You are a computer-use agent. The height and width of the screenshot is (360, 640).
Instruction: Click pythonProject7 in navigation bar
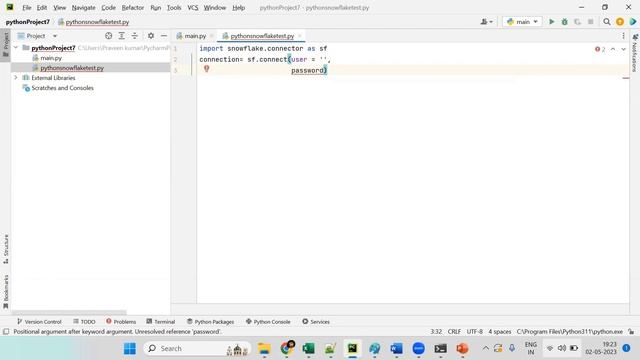28,22
